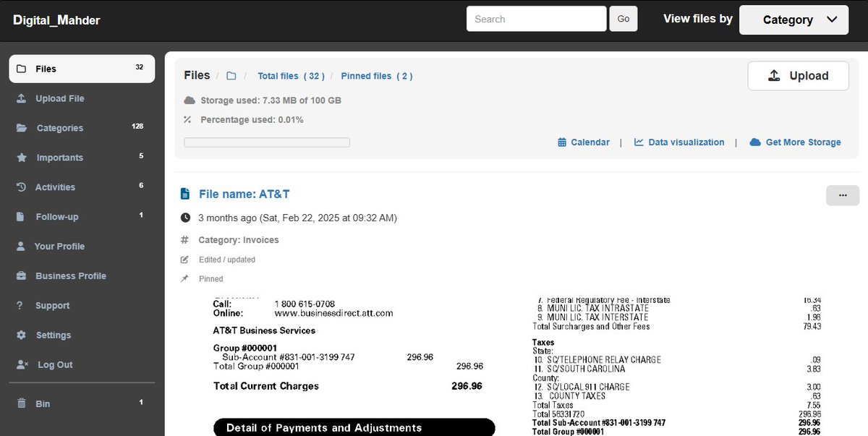Click the pin icon beside Pinned

click(184, 279)
